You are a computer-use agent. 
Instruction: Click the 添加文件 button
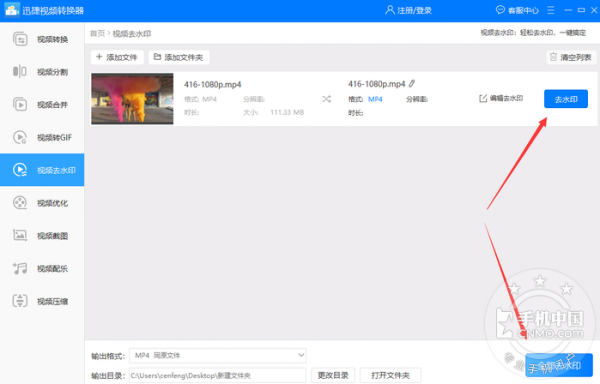[117, 57]
